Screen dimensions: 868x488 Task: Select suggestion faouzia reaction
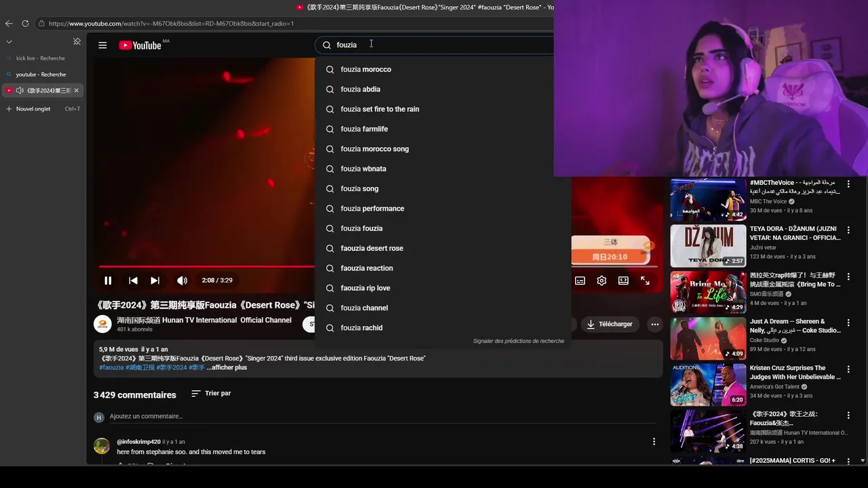[x=443, y=268]
